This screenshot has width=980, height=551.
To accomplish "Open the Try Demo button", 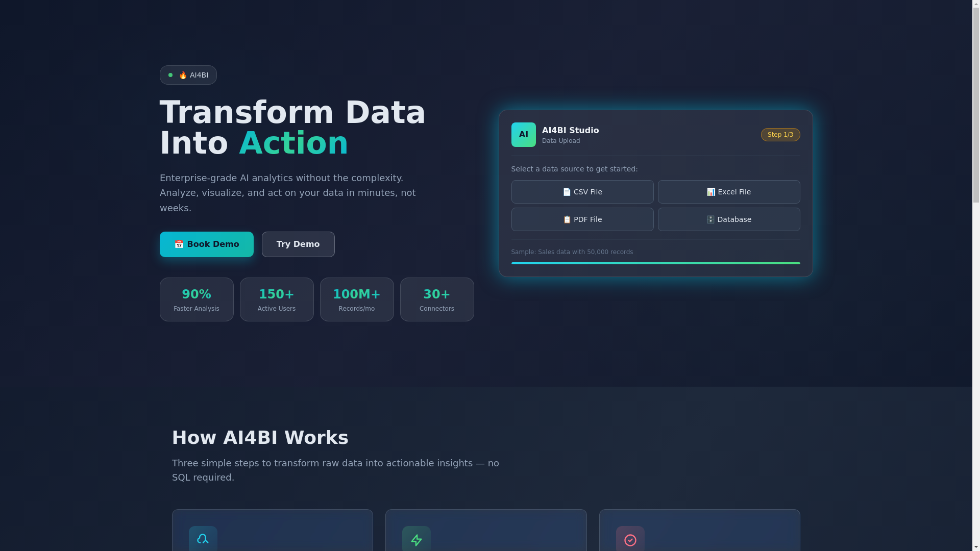I will click(298, 244).
